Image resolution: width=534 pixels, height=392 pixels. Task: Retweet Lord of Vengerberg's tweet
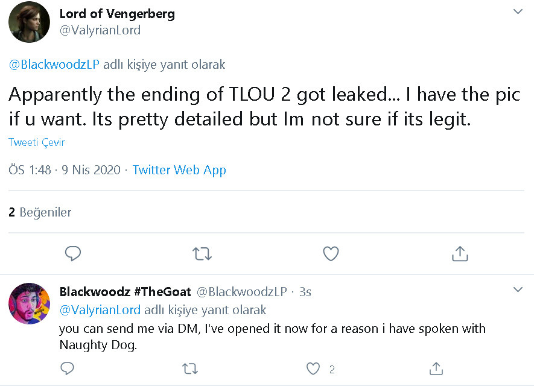[x=202, y=254]
